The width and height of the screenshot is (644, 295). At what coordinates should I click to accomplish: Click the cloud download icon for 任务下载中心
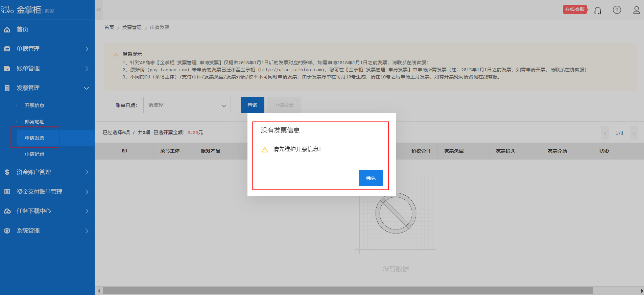(7, 211)
